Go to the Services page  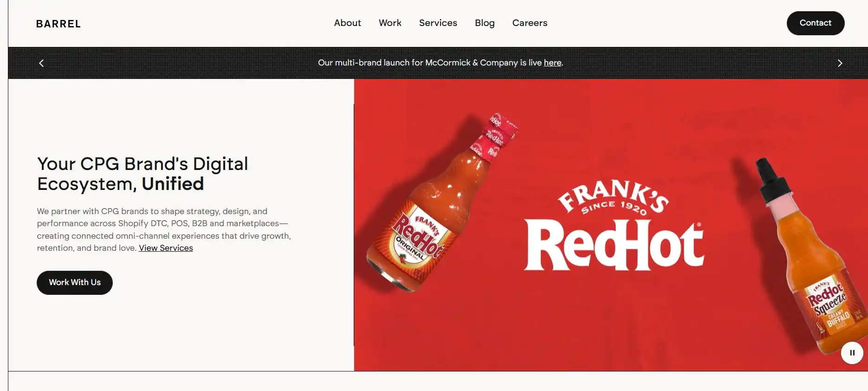pyautogui.click(x=438, y=23)
